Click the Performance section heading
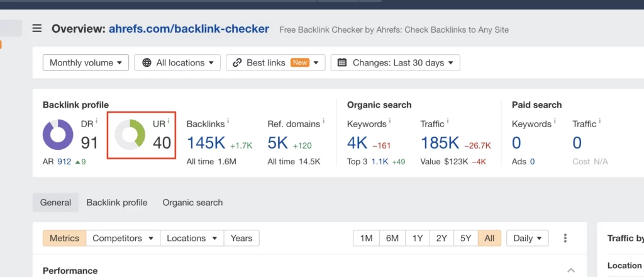 click(x=70, y=271)
